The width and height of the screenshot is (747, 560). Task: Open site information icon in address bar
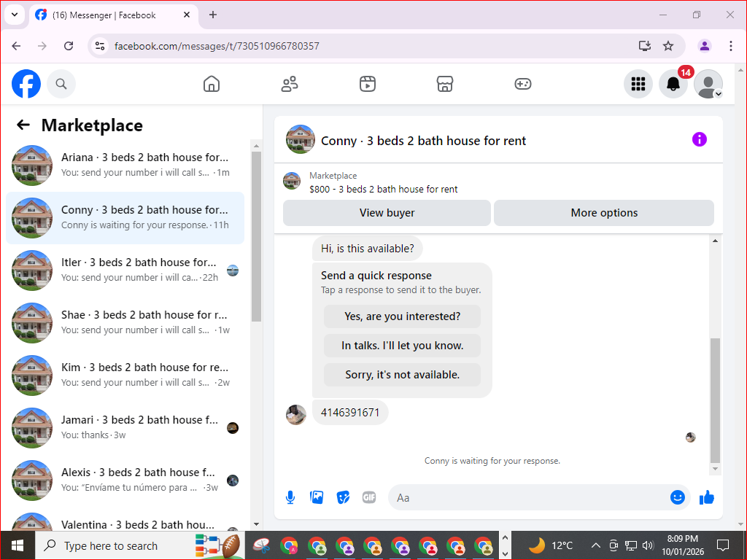pos(100,46)
